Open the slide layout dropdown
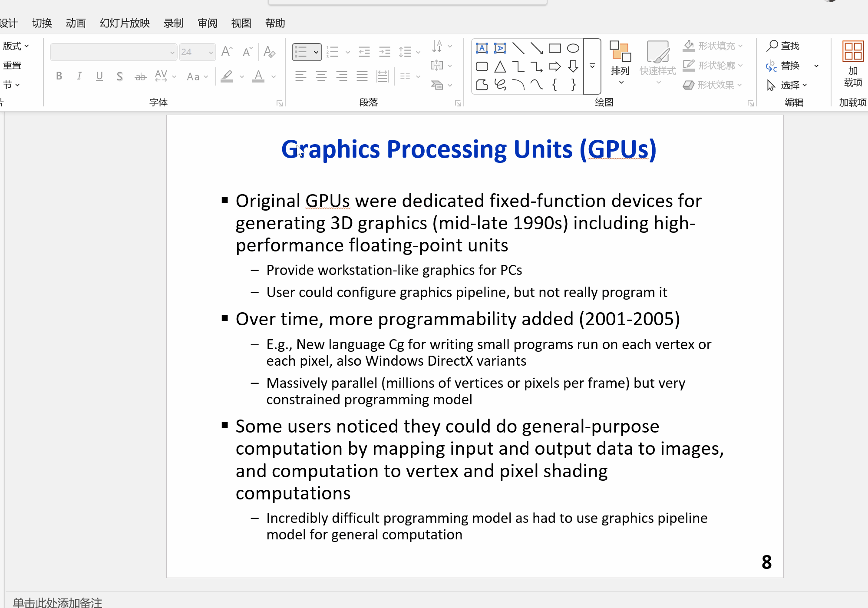 coord(16,46)
